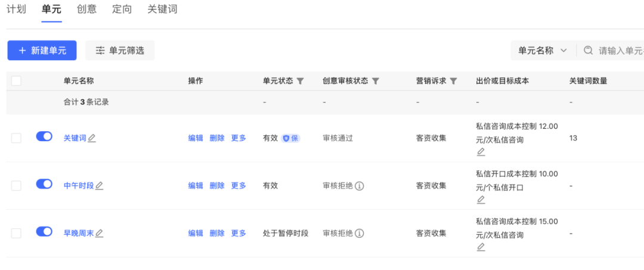Open 更多 options for 关键词 row
644x270 pixels.
[x=239, y=138]
